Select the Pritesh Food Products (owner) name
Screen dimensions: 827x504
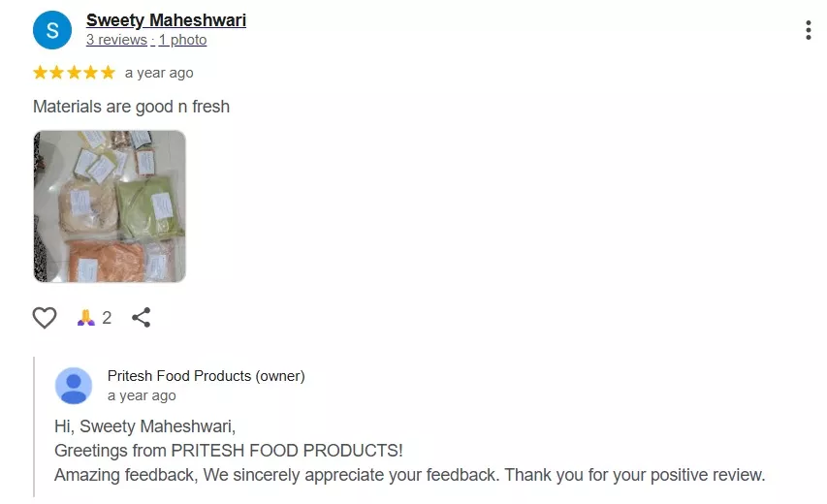click(206, 376)
